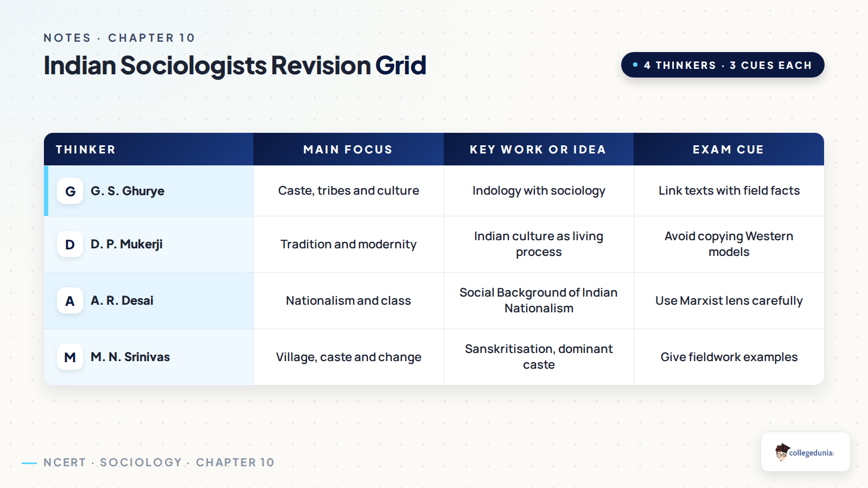The image size is (868, 488).
Task: Click the 'NCERT · SOCIOLOGY · CHAPTER 10' footer
Action: pos(159,463)
